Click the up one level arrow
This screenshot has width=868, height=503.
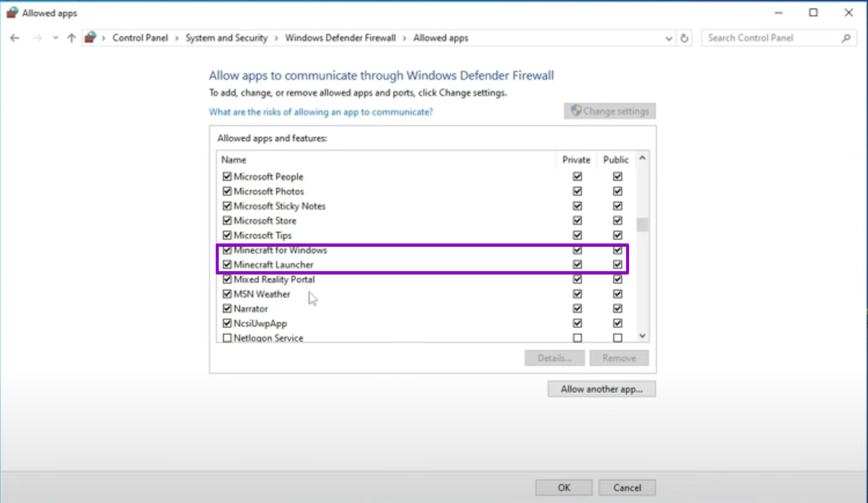tap(71, 38)
